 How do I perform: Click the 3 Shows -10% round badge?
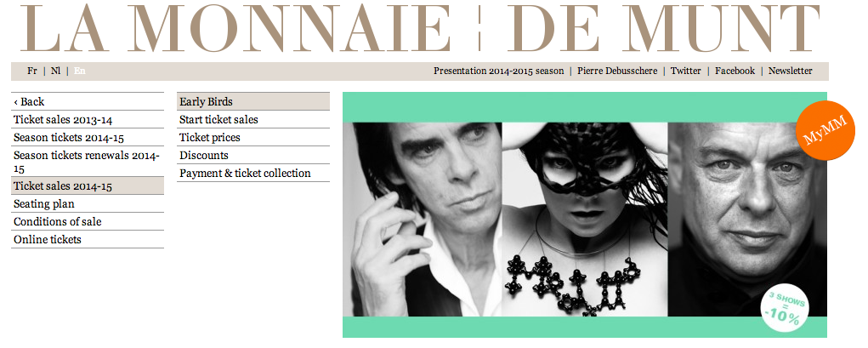[x=783, y=309]
